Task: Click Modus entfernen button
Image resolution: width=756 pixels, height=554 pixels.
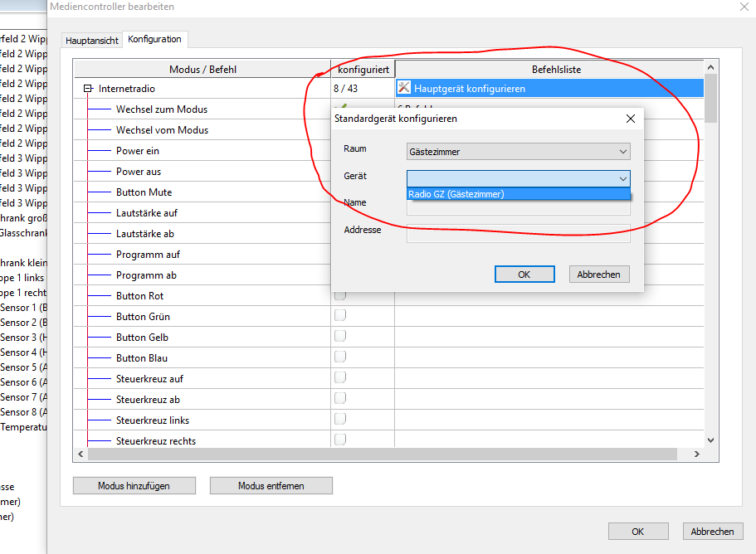Action: (x=271, y=486)
